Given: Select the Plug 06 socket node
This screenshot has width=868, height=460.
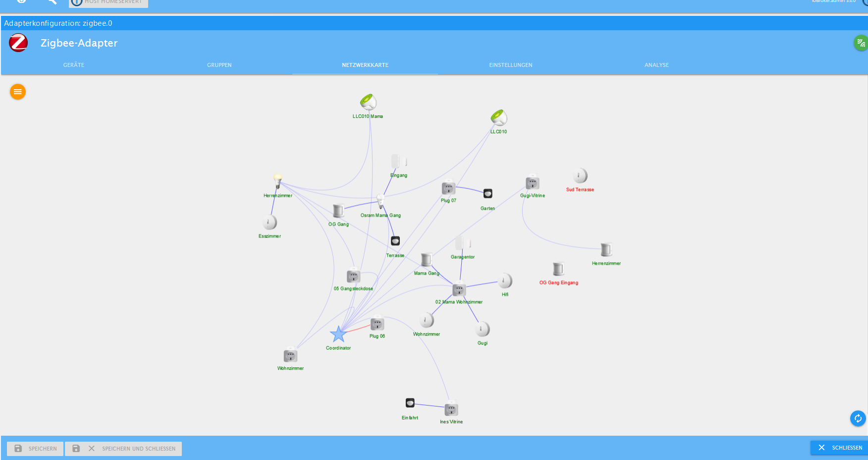Looking at the screenshot, I should [377, 324].
